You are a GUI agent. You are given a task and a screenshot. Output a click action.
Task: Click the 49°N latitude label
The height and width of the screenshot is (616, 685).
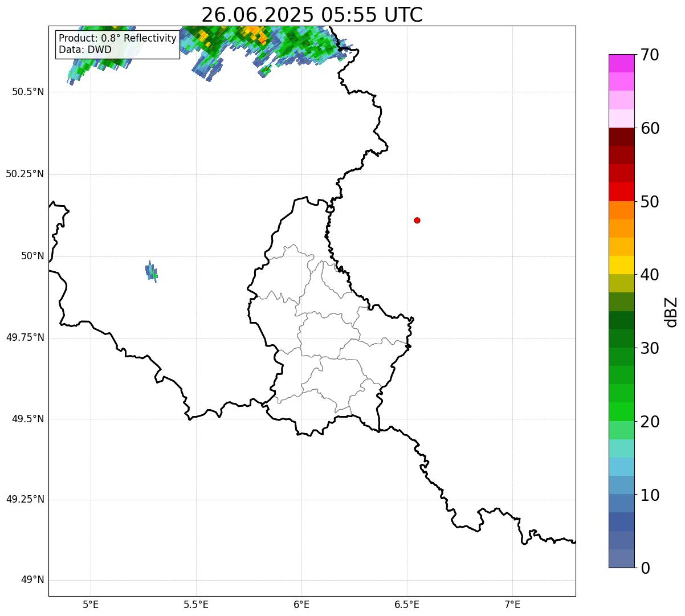[x=32, y=580]
